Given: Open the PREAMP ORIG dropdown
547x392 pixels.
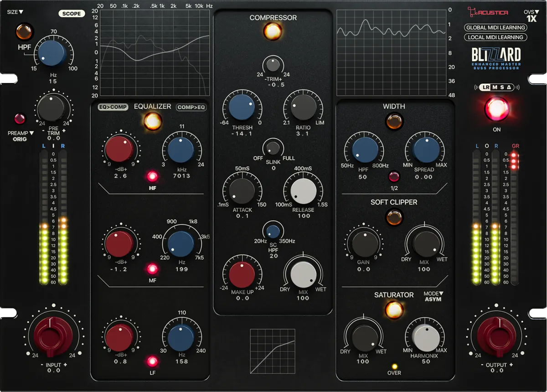Looking at the screenshot, I should [21, 136].
